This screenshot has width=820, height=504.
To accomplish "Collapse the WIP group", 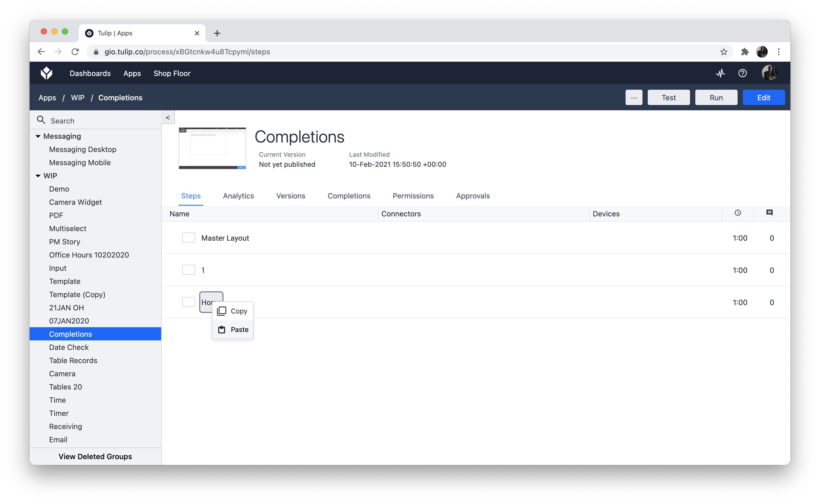I will [38, 176].
